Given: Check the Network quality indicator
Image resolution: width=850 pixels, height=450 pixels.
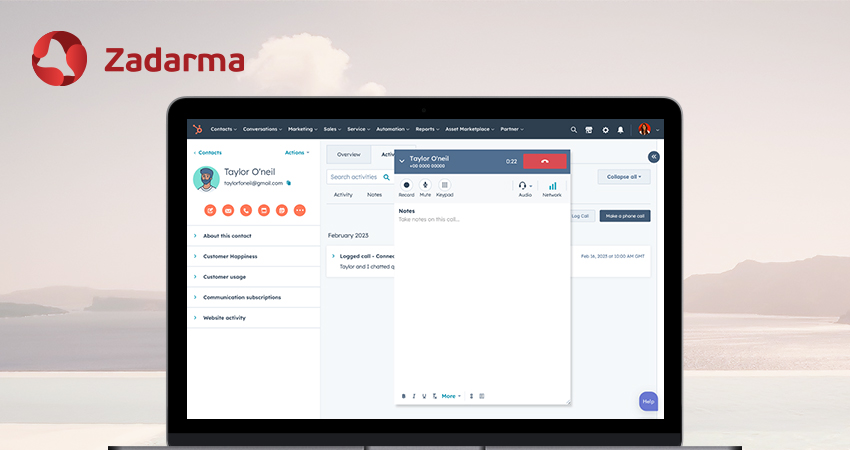Looking at the screenshot, I should 552,189.
